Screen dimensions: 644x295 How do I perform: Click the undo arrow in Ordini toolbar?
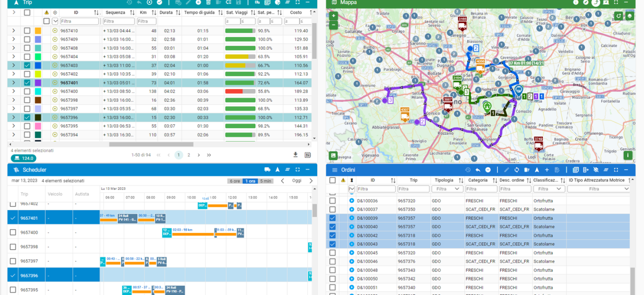[478, 170]
